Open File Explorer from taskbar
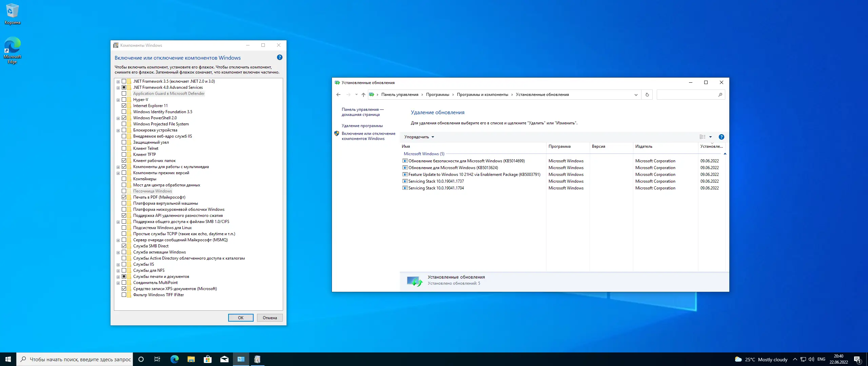Screen dimensions: 868x366 pos(191,359)
